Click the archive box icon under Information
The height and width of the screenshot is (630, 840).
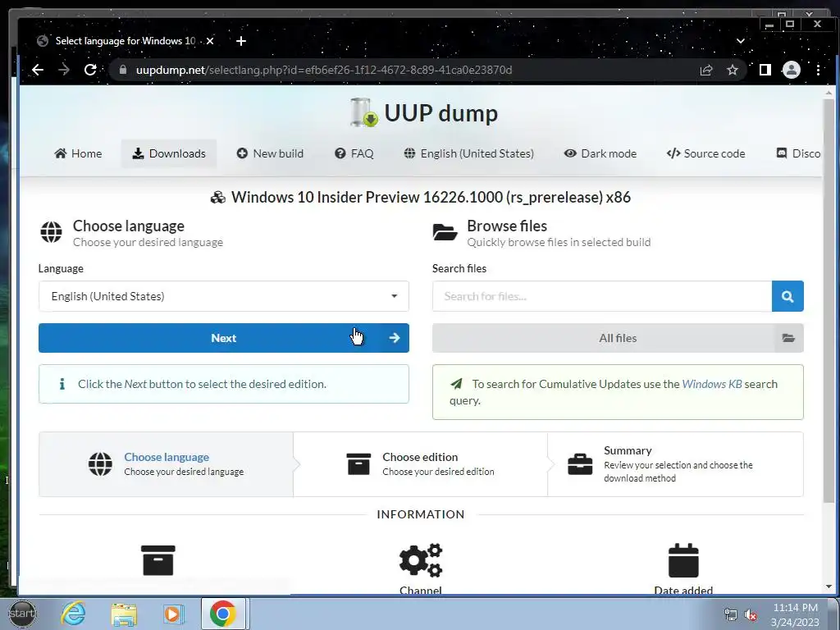(x=158, y=560)
